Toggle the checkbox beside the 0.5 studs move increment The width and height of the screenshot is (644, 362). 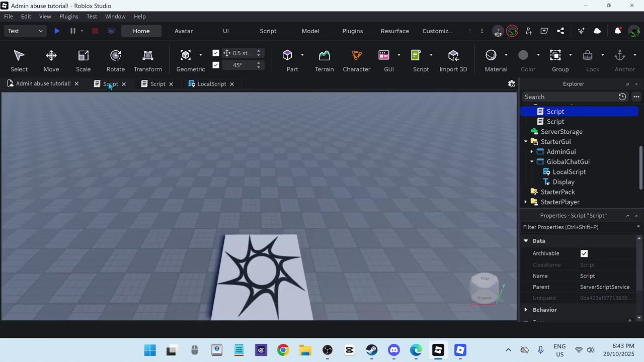pos(216,53)
